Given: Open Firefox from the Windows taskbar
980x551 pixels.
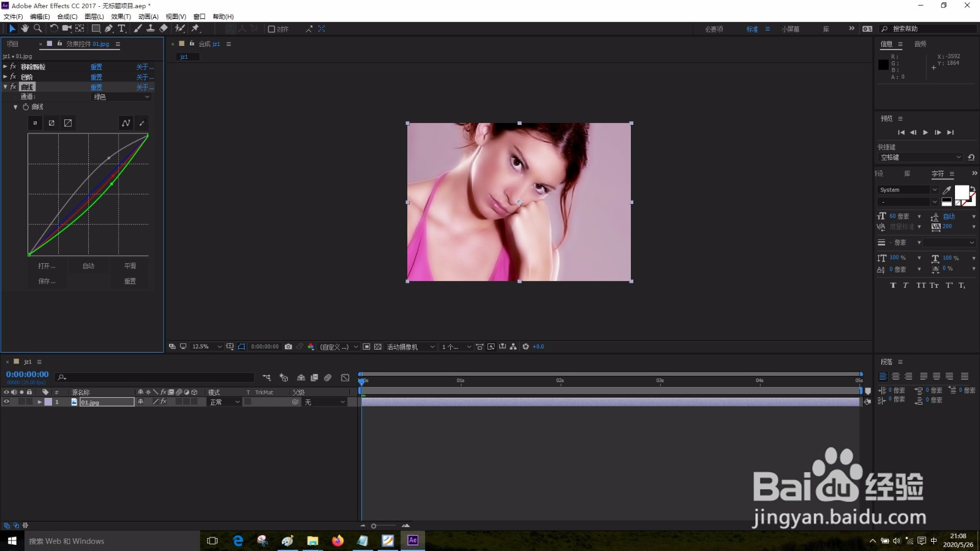Looking at the screenshot, I should pyautogui.click(x=337, y=541).
